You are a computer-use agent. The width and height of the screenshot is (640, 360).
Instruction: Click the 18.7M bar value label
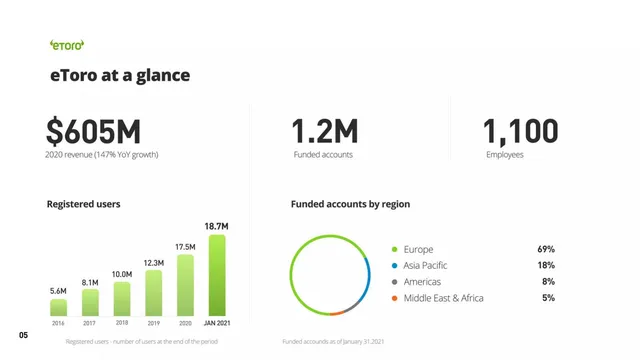(x=216, y=226)
